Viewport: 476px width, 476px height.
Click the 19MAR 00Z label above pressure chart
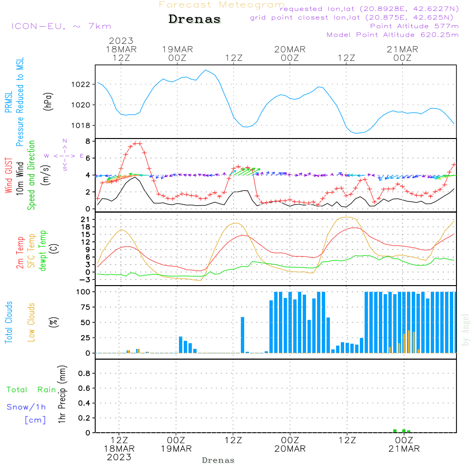click(177, 53)
